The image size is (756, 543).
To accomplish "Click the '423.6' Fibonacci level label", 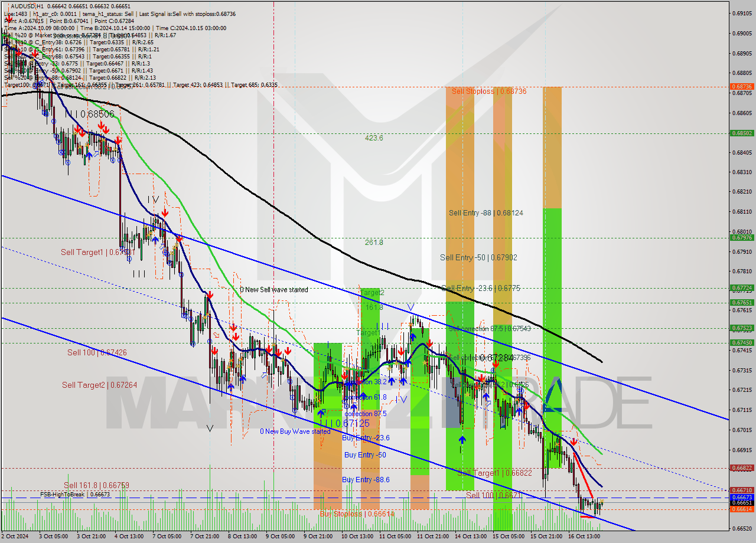I will coord(374,138).
